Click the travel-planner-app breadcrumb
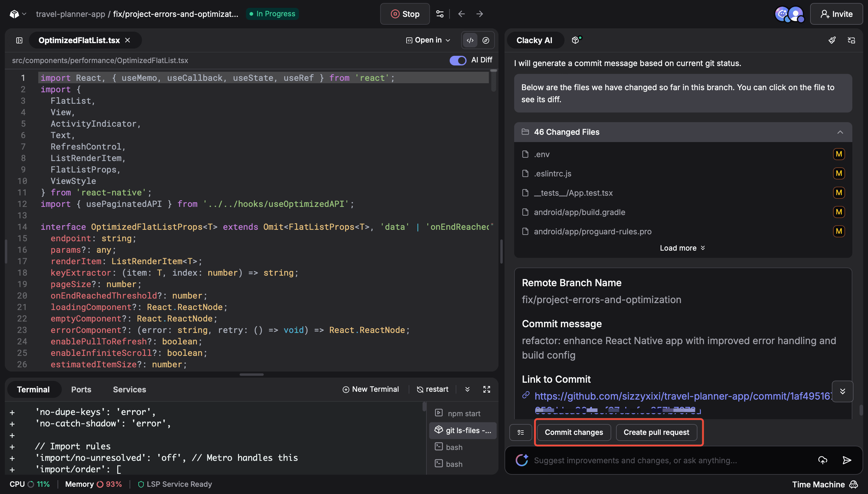The image size is (868, 494). [71, 14]
